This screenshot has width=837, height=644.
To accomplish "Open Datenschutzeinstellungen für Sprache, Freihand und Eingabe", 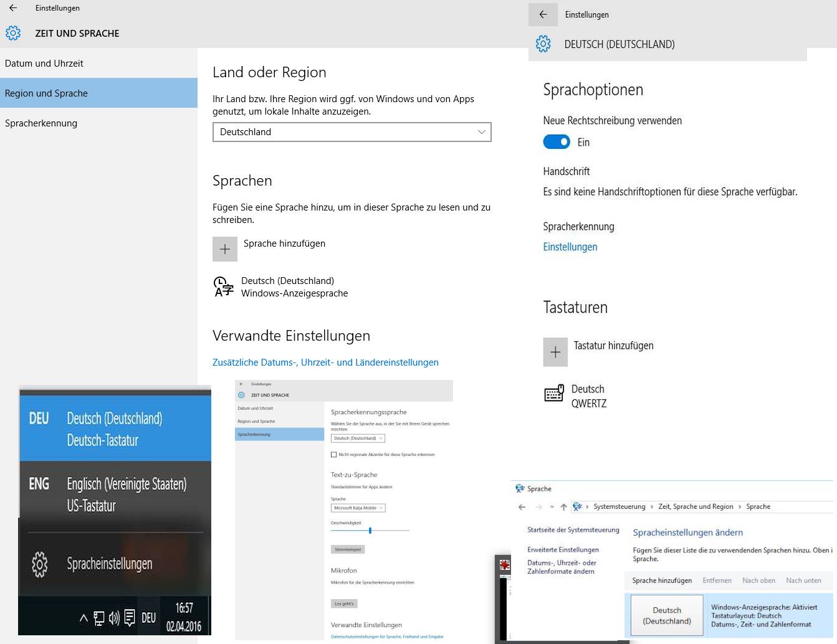I will pos(387,637).
